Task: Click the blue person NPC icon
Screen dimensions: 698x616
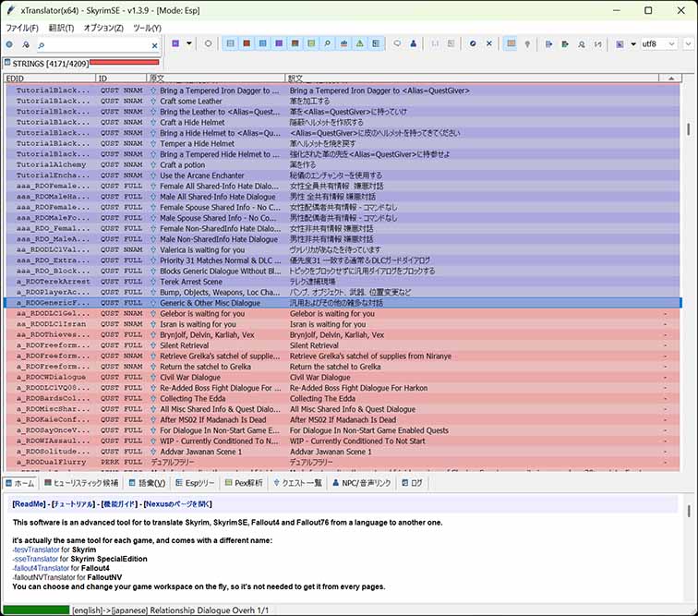Action: pyautogui.click(x=413, y=43)
